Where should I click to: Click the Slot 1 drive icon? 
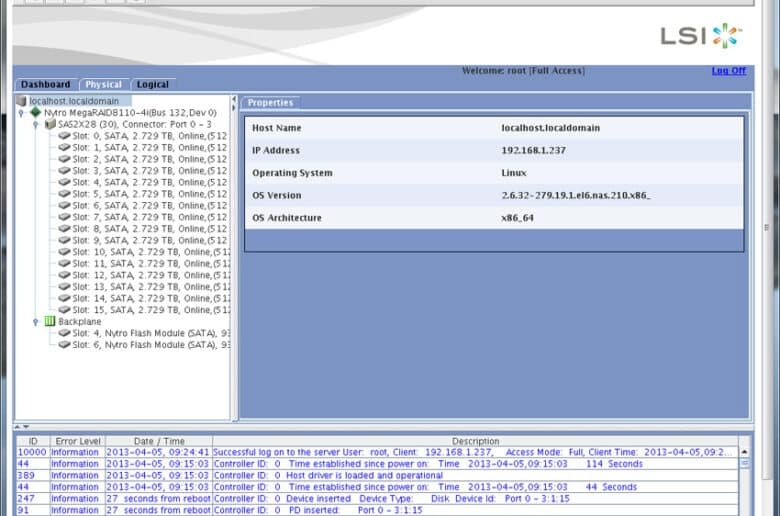(64, 147)
